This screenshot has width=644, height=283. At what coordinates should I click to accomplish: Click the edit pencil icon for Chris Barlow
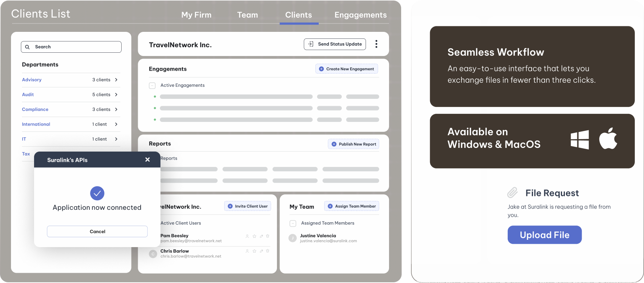(x=261, y=251)
